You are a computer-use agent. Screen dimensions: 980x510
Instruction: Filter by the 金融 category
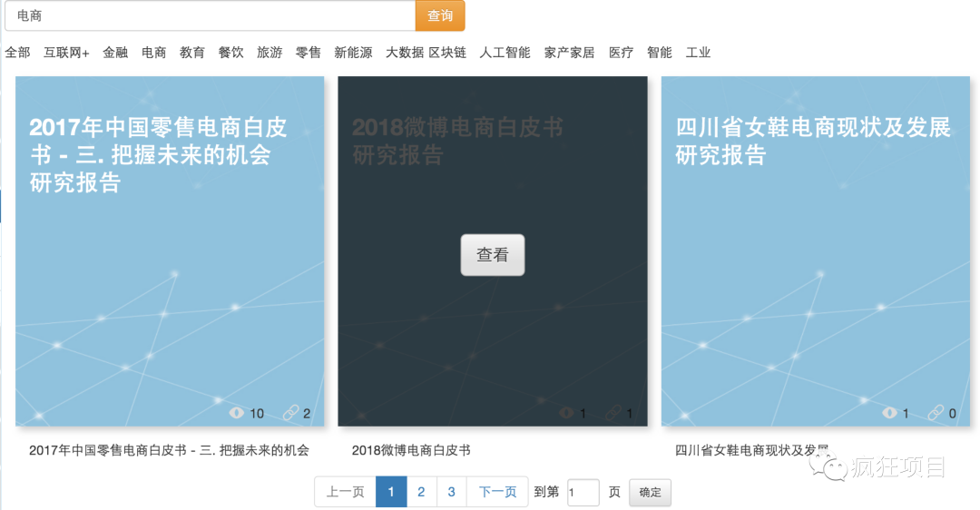(115, 53)
